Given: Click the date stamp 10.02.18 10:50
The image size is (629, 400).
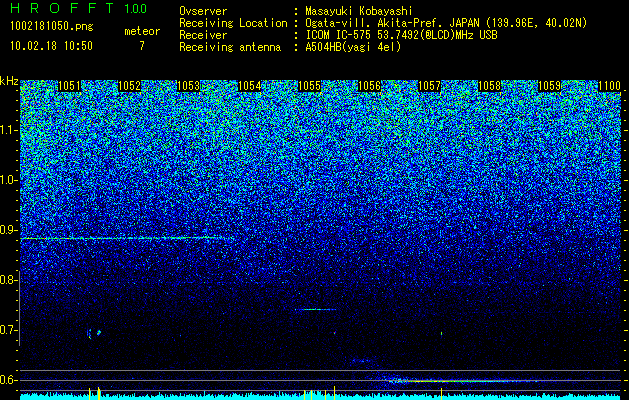Looking at the screenshot, I should [x=51, y=45].
